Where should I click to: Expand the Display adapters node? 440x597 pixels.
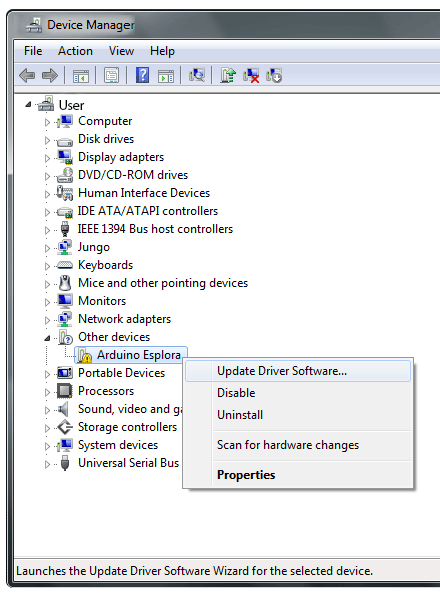[x=47, y=158]
